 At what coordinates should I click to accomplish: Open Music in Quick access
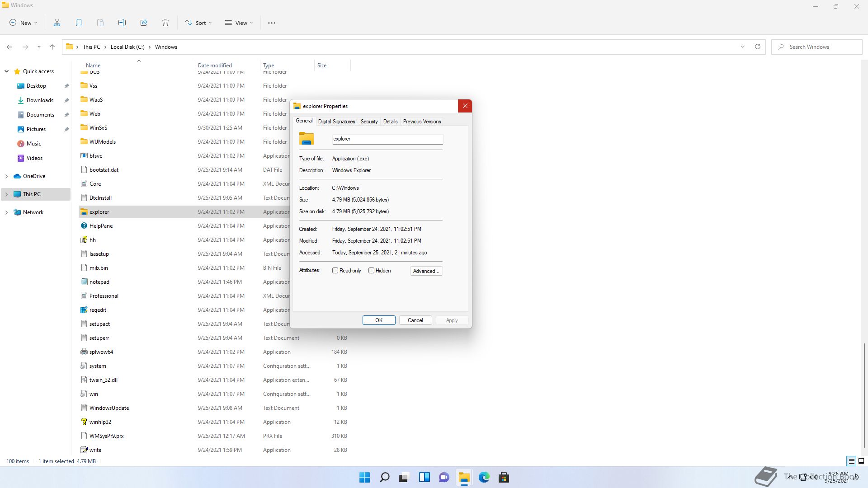point(34,144)
